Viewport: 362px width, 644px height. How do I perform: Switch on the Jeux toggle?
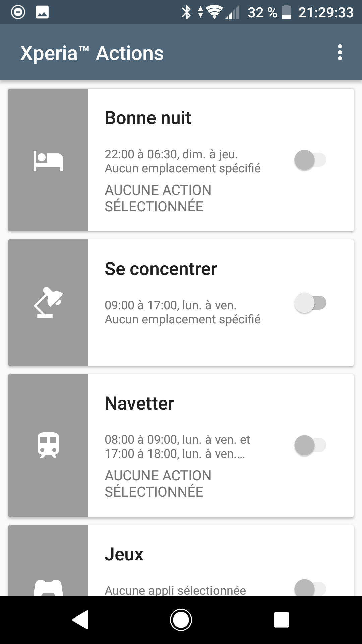(x=310, y=588)
